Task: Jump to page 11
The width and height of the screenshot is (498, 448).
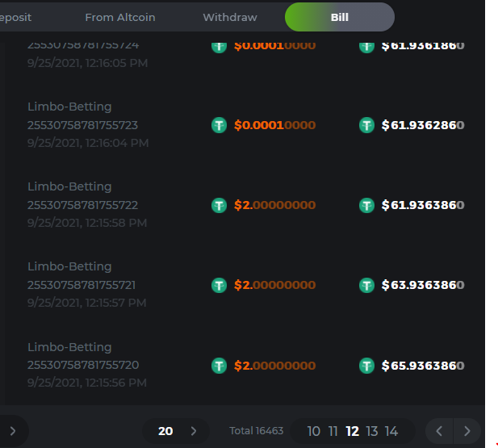Action: coord(333,431)
